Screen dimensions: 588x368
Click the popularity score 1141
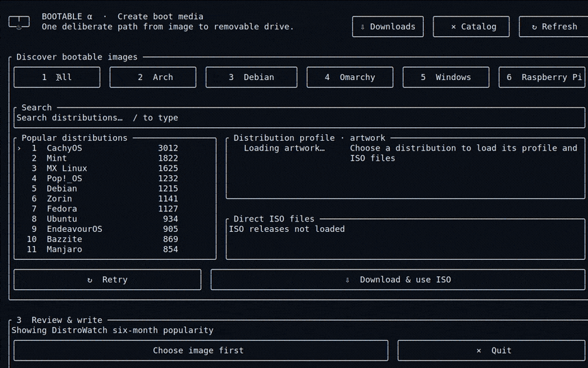click(x=168, y=199)
